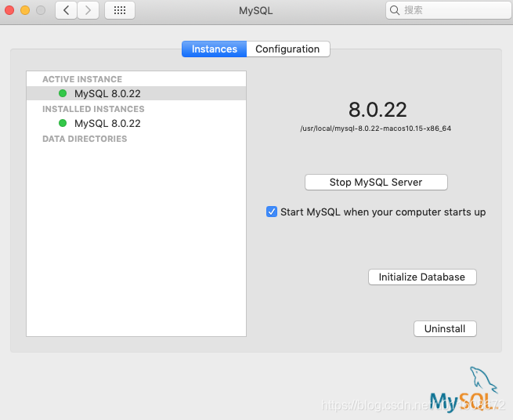Switch to the Instances tab
The image size is (513, 420).
(x=215, y=49)
